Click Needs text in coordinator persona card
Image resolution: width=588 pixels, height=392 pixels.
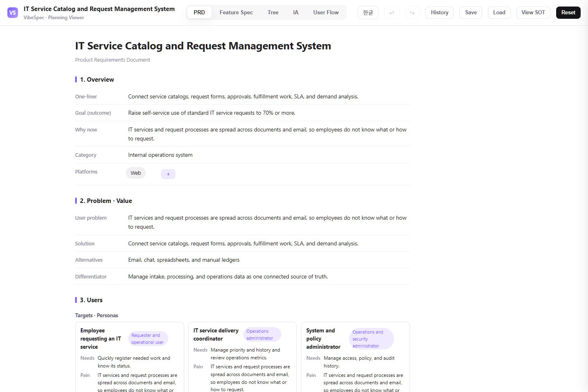tap(245, 354)
